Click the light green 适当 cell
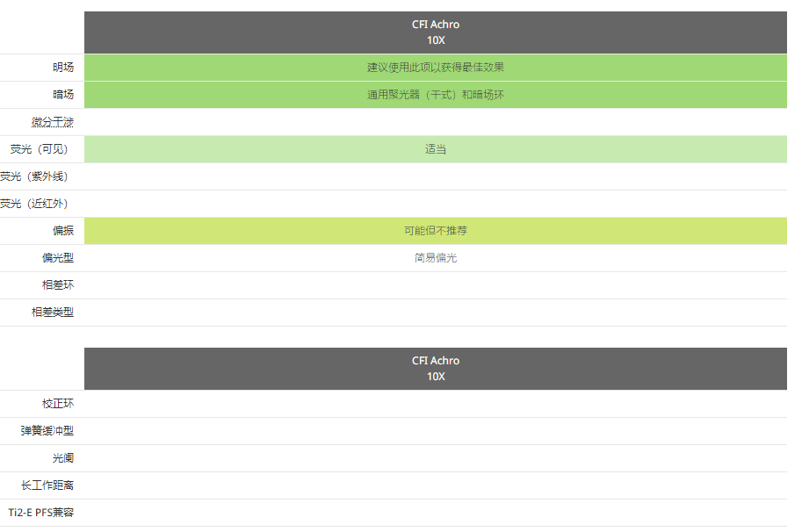Image resolution: width=802 pixels, height=532 pixels. point(436,149)
